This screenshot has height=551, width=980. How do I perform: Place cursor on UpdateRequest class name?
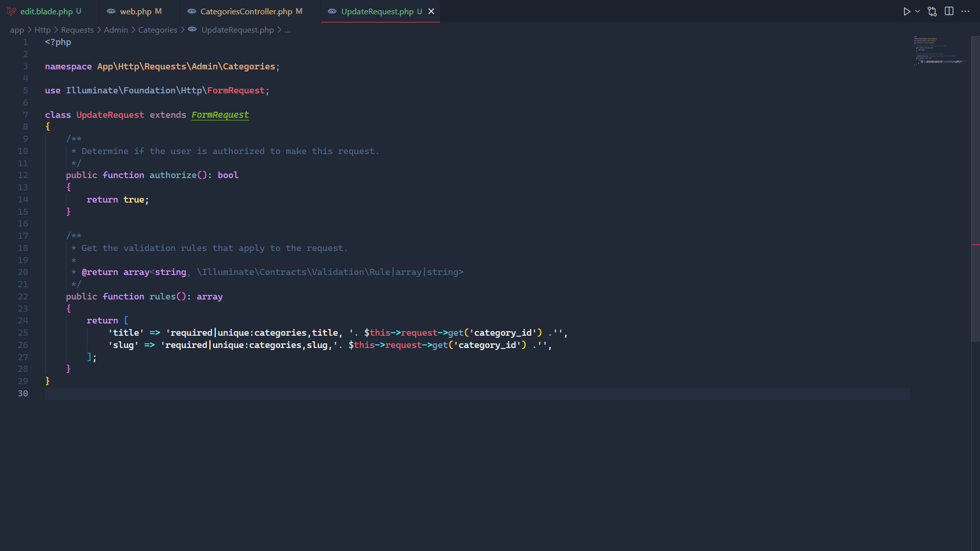pyautogui.click(x=110, y=115)
